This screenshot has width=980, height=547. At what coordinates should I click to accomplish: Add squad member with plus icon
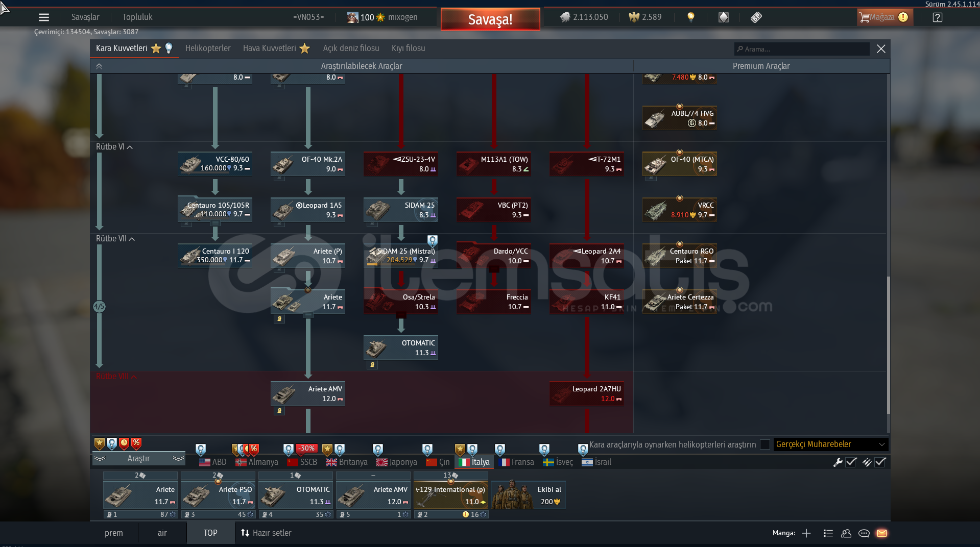coord(806,533)
